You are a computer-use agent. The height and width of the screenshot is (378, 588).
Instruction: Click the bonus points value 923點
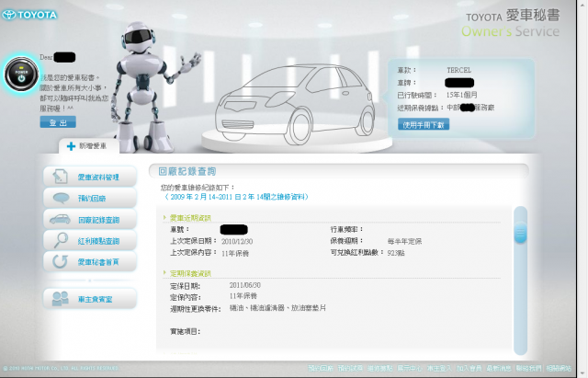tap(396, 253)
